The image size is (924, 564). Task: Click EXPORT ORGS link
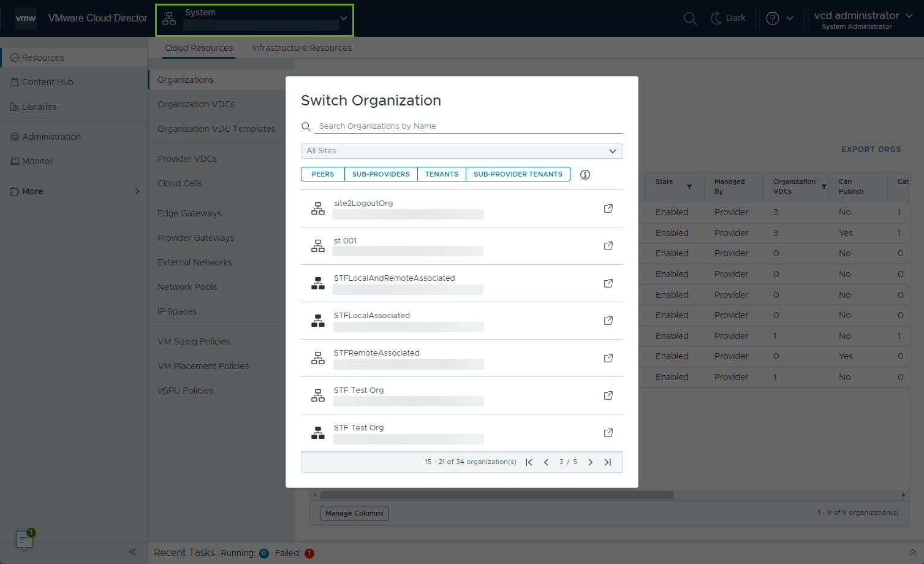871,150
